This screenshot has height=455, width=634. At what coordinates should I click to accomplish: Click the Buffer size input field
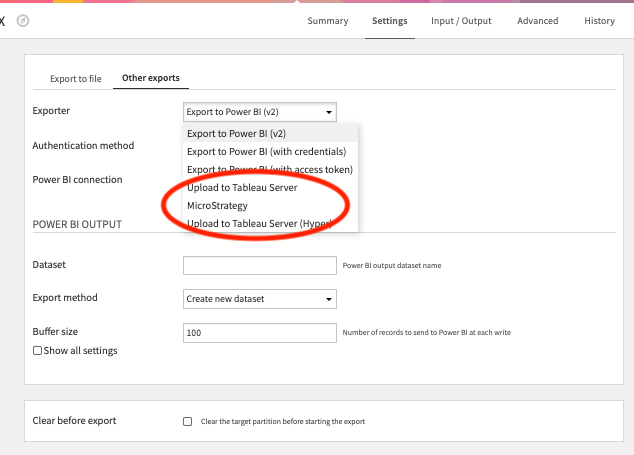pos(260,333)
